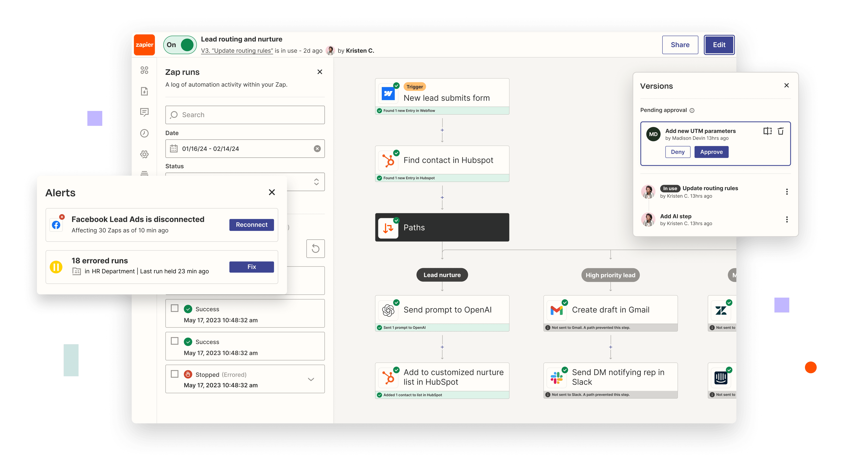The height and width of the screenshot is (455, 868).
Task: Expand the Status filter dropdown
Action: (x=316, y=182)
